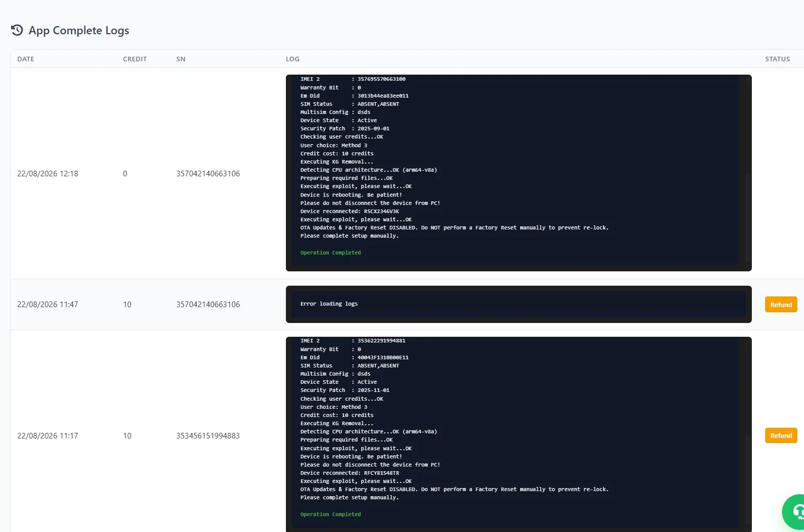Click the serial number 353456151994883
Viewport: 804px width, 532px height.
[208, 436]
